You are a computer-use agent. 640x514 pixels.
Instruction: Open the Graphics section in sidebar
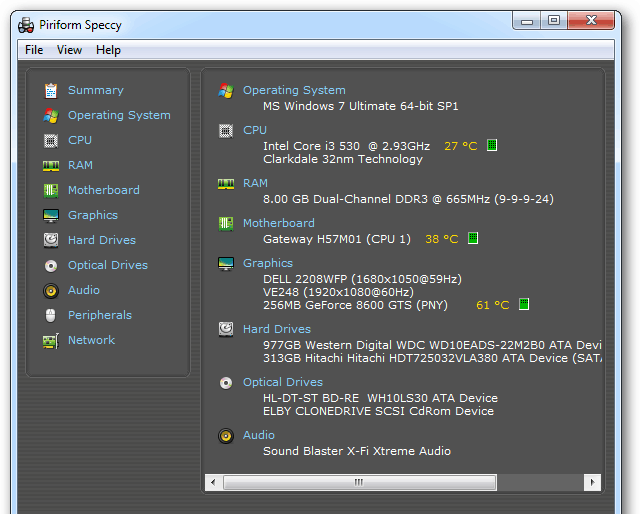coord(93,215)
